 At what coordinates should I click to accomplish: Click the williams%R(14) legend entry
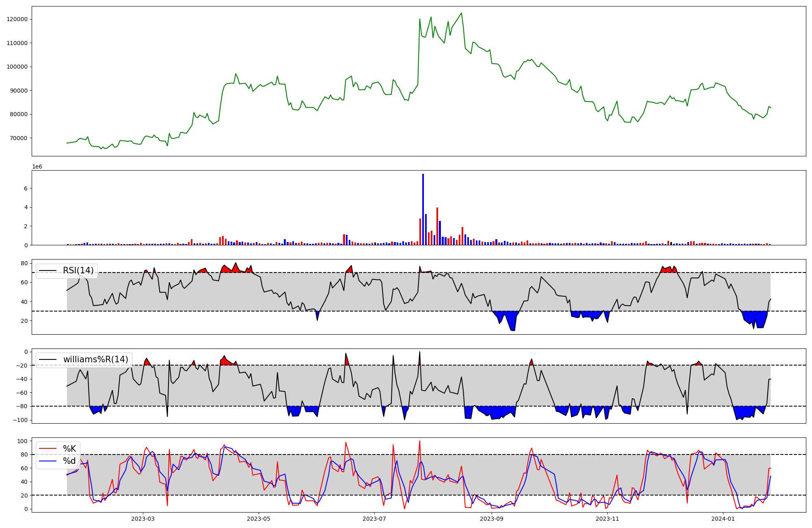click(95, 359)
